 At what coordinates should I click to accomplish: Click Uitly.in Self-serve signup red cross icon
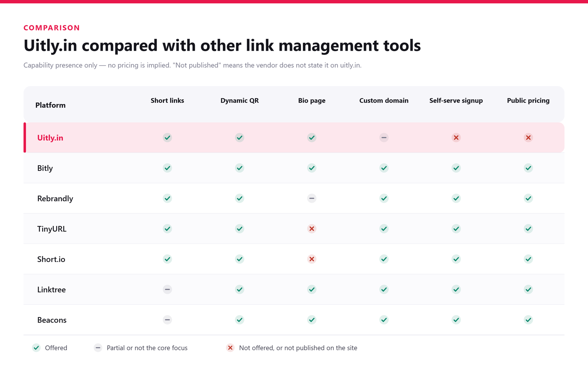coord(456,138)
